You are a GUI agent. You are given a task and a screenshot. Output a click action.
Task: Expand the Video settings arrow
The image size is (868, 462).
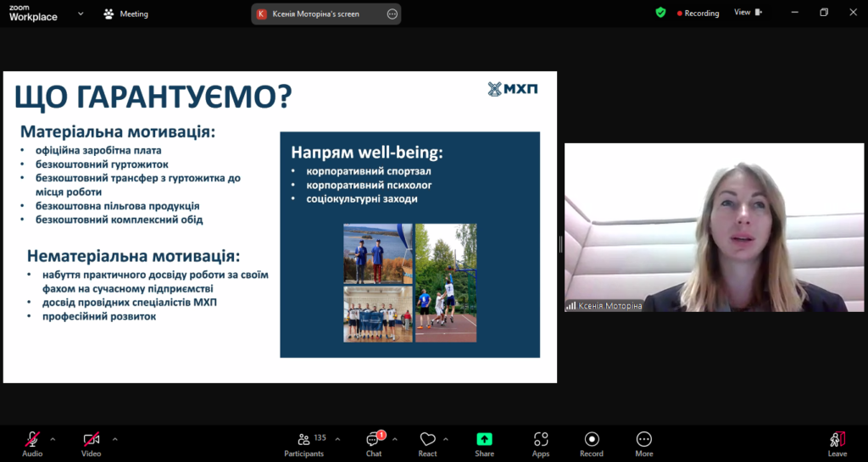115,439
